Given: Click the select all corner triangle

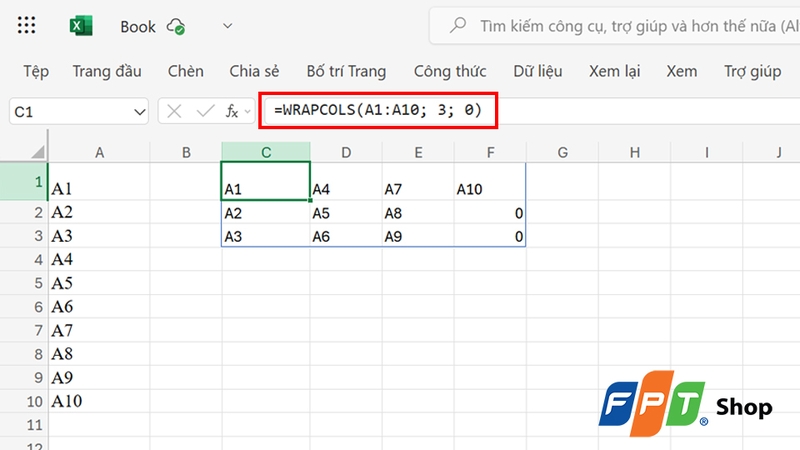Looking at the screenshot, I should pyautogui.click(x=38, y=152).
